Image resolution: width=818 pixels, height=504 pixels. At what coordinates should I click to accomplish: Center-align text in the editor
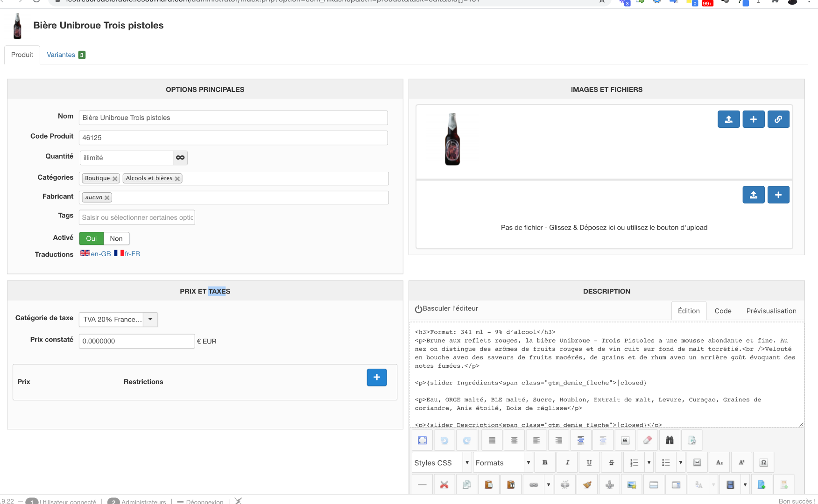tap(514, 440)
